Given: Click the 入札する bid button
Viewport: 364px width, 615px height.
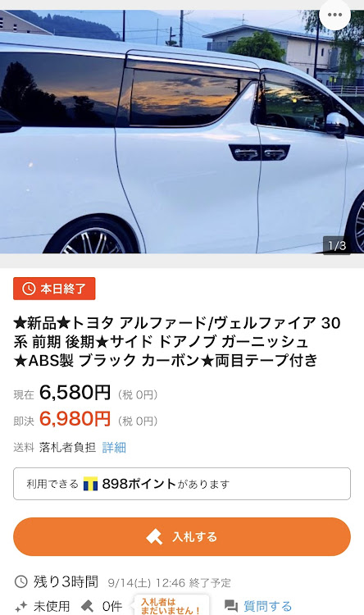Looking at the screenshot, I should 182,536.
